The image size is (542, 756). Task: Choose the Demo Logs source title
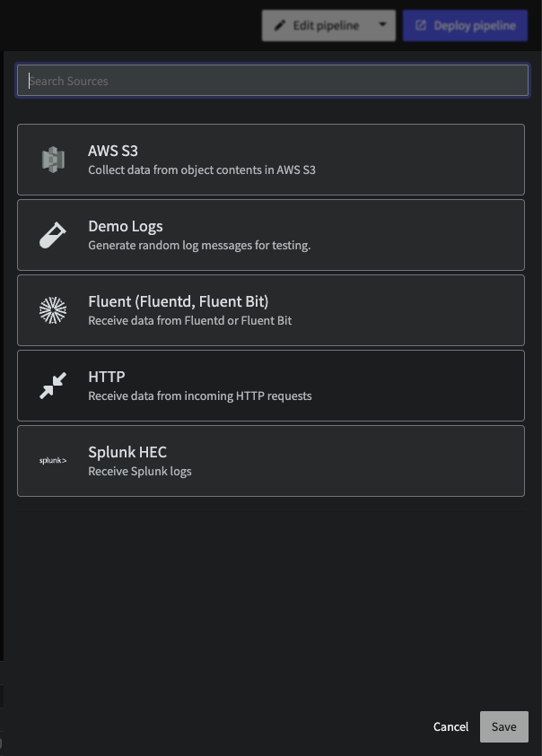point(126,226)
